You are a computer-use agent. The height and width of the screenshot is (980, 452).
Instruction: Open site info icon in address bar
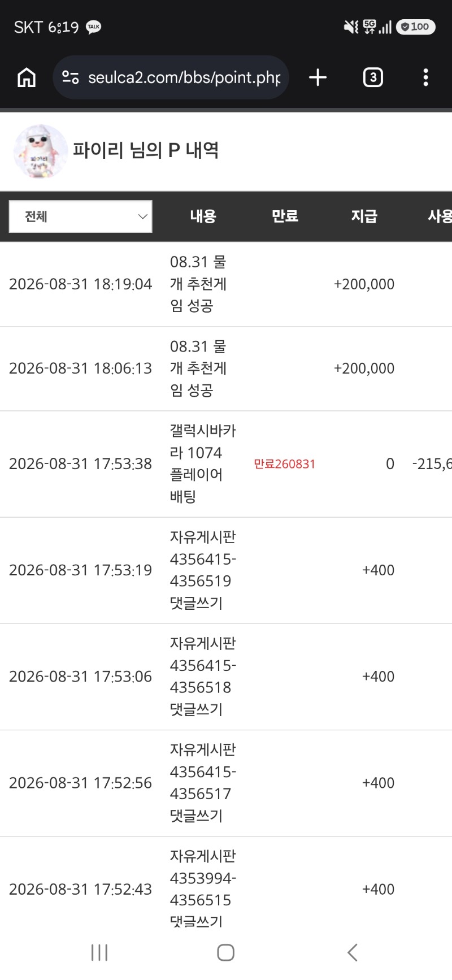pos(71,77)
